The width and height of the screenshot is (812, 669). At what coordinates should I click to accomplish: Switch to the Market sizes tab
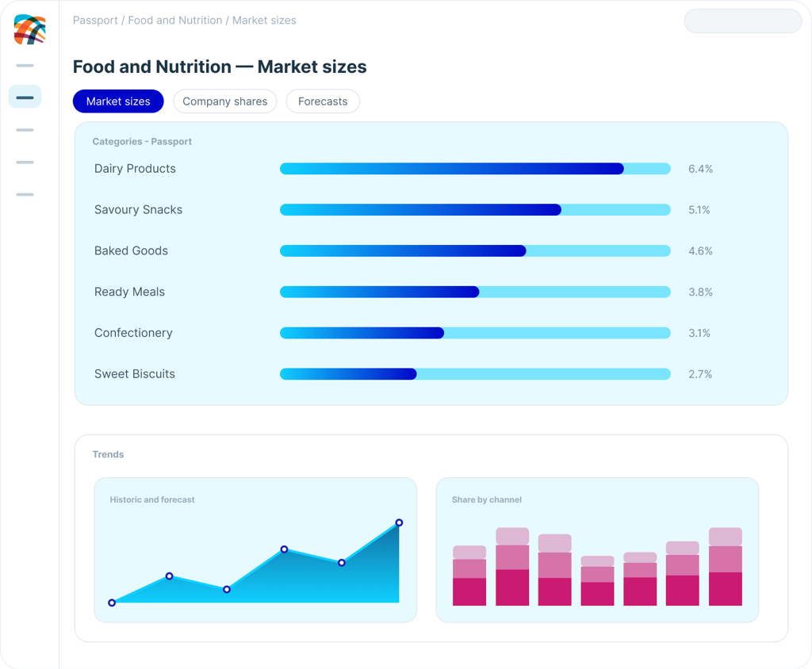pos(118,101)
